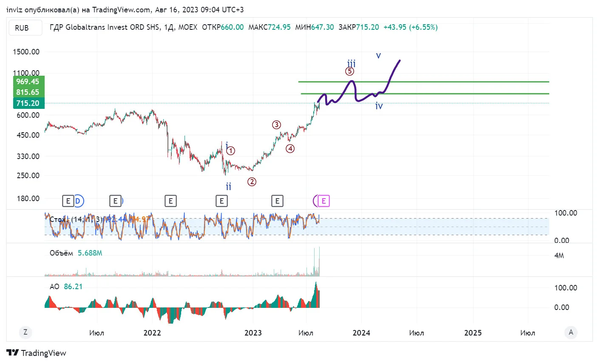Click the publication header with invlz username

click(125, 9)
